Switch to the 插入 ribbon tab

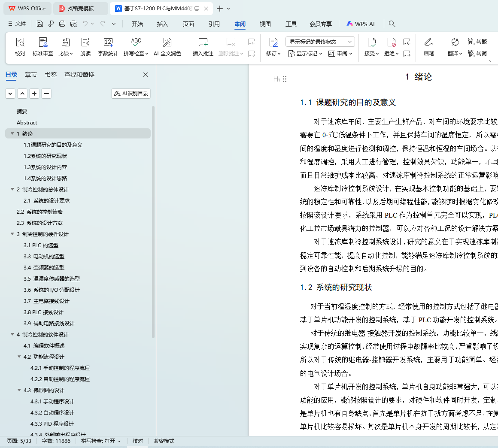[x=163, y=24]
